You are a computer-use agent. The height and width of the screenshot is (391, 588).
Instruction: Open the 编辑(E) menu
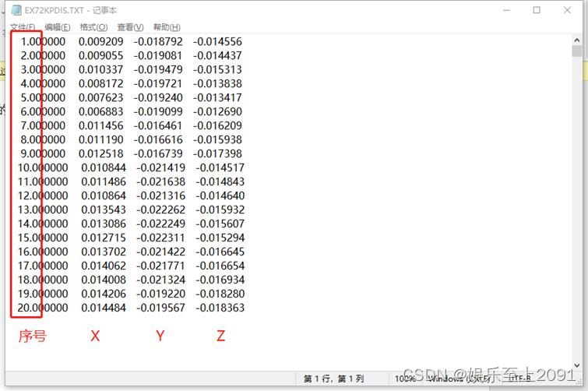click(x=57, y=27)
